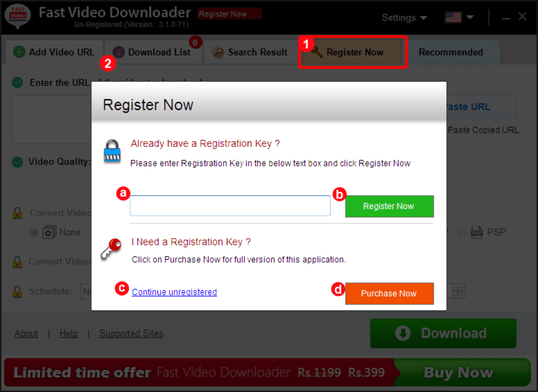Select the PSP output radio button
Image resolution: width=538 pixels, height=392 pixels.
pyautogui.click(x=462, y=232)
